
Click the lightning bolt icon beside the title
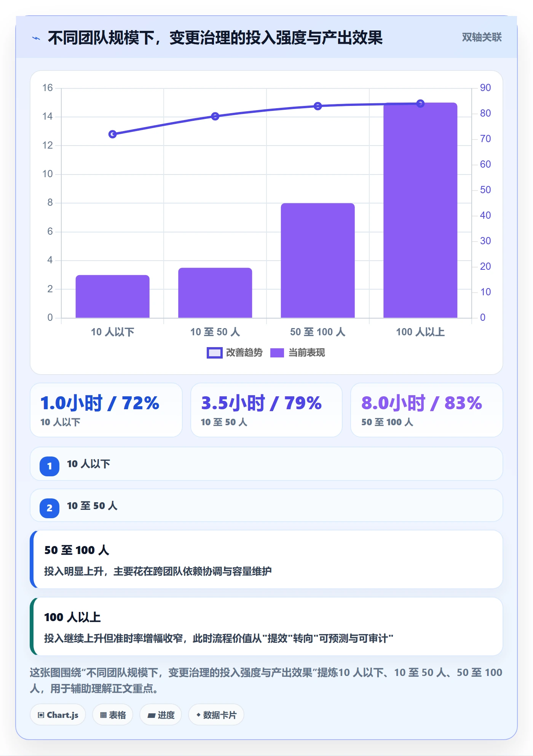[36, 38]
